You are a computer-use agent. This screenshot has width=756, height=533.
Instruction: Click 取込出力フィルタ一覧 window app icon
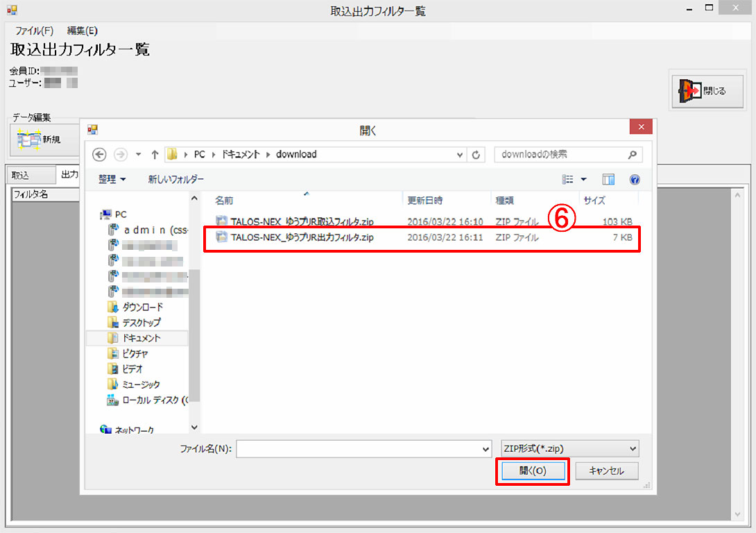tap(12, 10)
